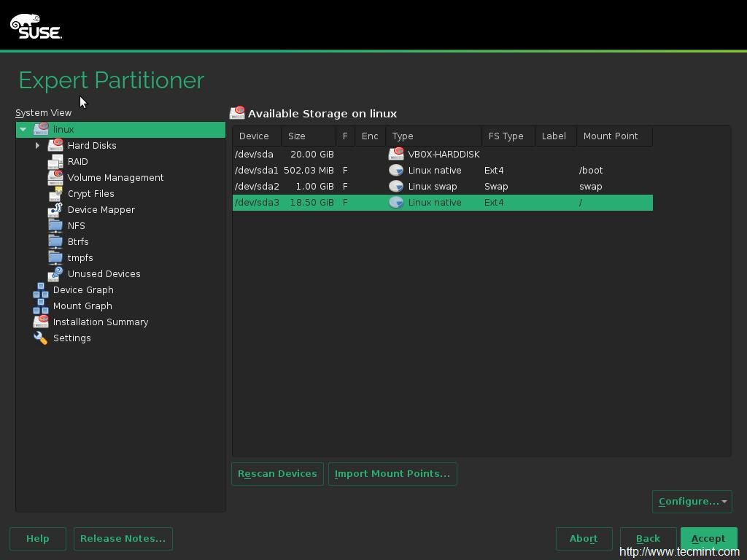This screenshot has width=747, height=560.
Task: Sort by the Mount Point column header
Action: (611, 136)
